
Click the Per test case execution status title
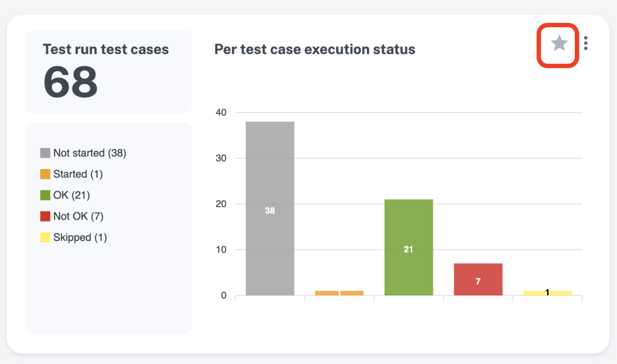click(315, 49)
